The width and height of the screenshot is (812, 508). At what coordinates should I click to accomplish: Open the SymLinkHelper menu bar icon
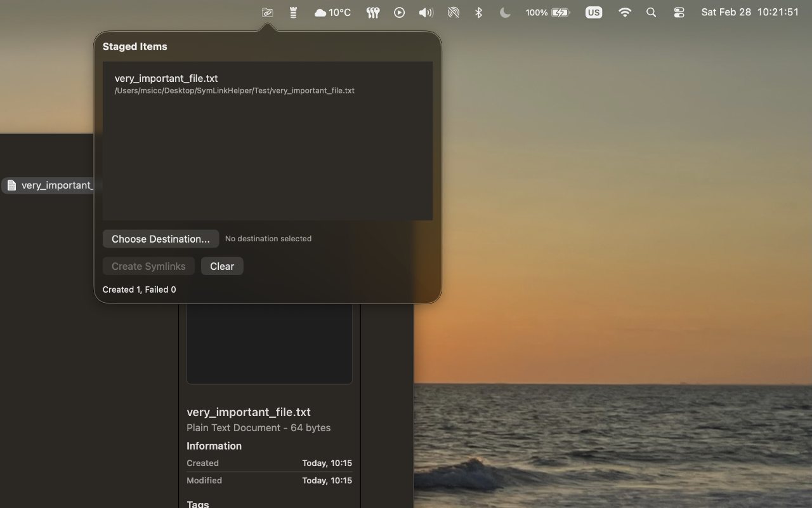[x=266, y=12]
